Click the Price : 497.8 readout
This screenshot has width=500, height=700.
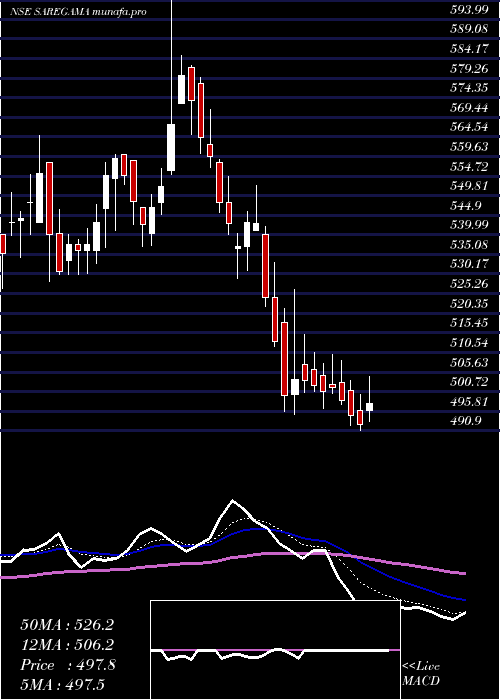click(68, 665)
